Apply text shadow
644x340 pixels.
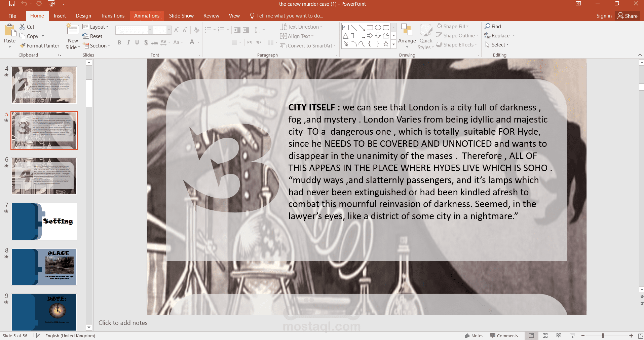point(146,42)
